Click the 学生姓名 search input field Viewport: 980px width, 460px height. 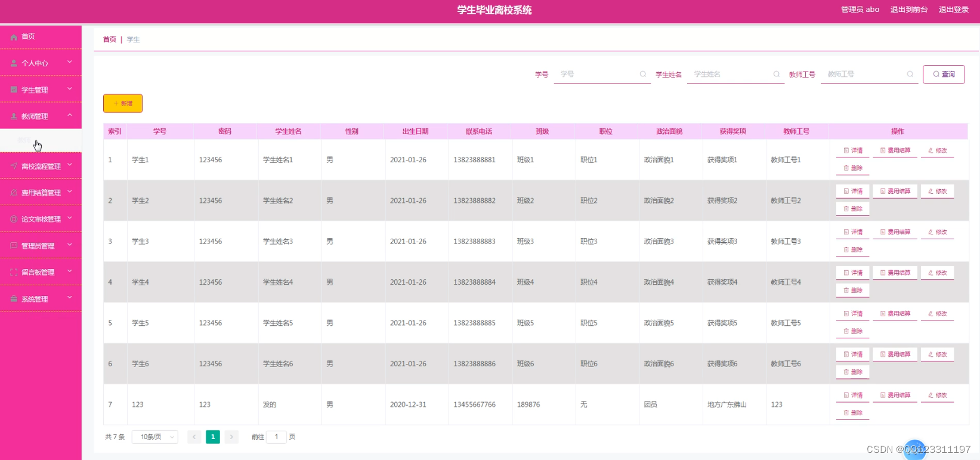pos(735,74)
